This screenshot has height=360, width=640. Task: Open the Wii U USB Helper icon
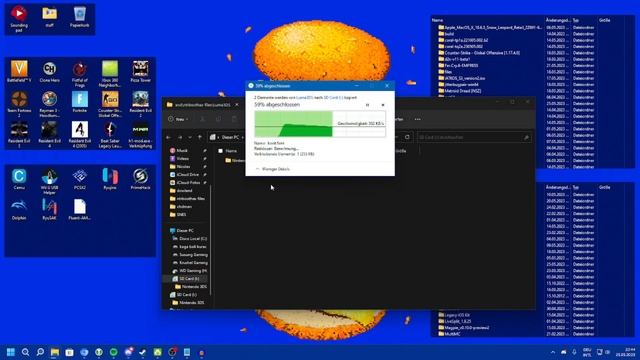tap(49, 181)
